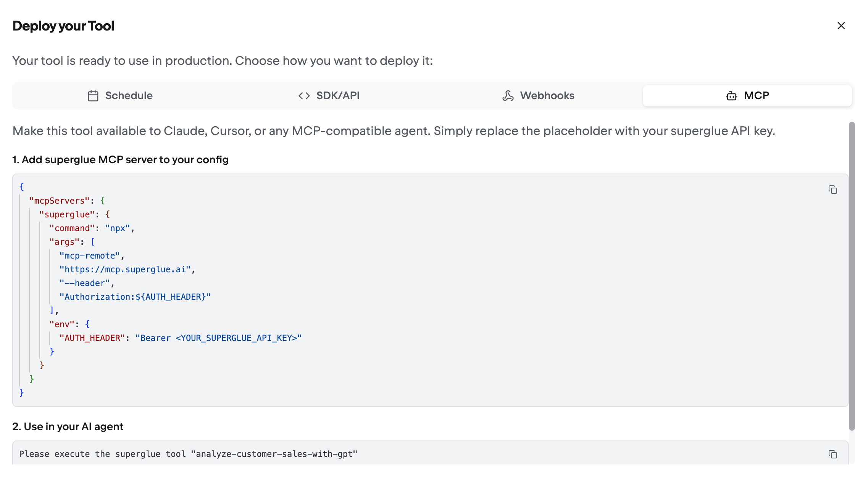Viewport: 868px width, 479px height.
Task: Click the "mcpServers" key in the JSON
Action: (x=59, y=201)
